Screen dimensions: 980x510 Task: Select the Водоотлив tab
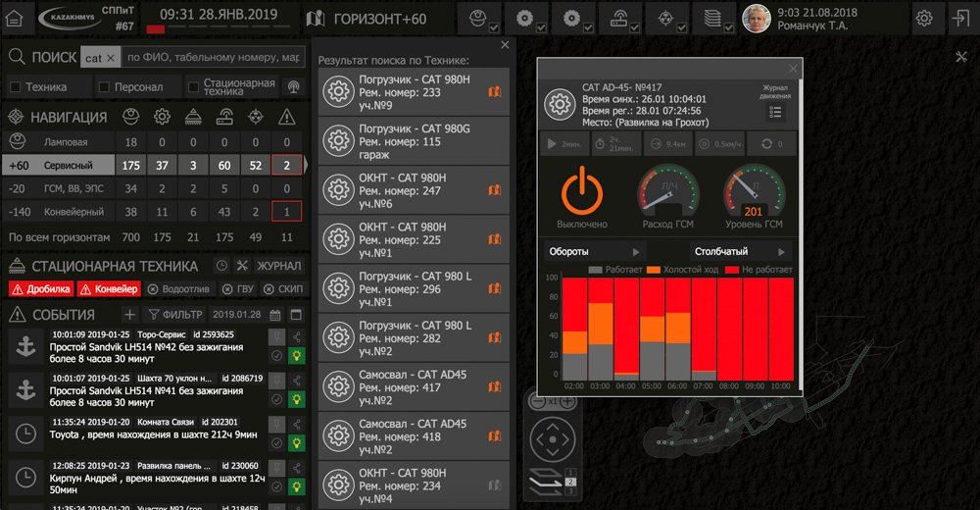(x=180, y=289)
